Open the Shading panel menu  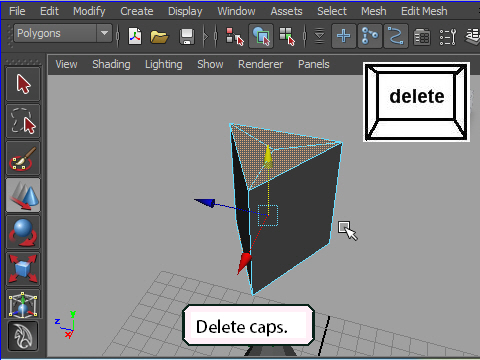[x=111, y=64]
